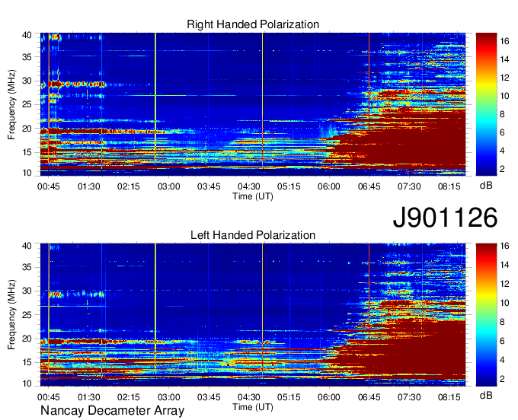Click the 03:45 time tick under the Left Handed plot
The height and width of the screenshot is (420, 518).
click(209, 397)
